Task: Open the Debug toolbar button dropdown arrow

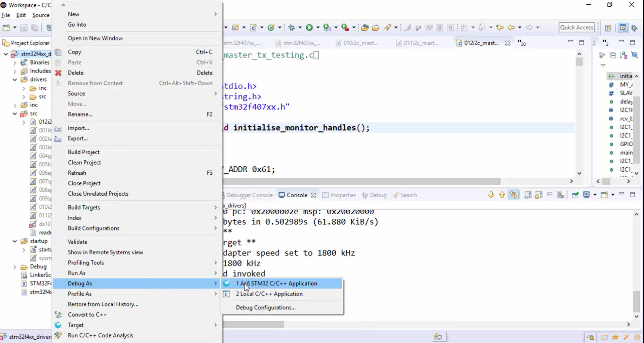Action: [x=300, y=28]
